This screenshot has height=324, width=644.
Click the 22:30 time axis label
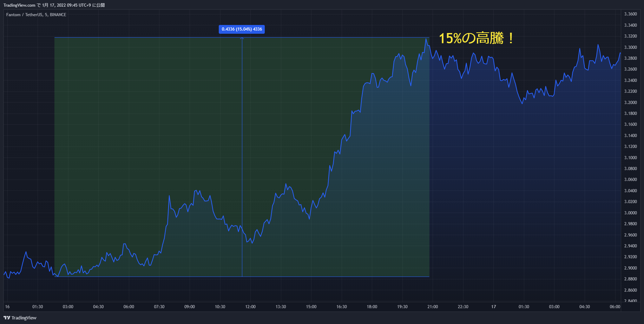click(463, 307)
